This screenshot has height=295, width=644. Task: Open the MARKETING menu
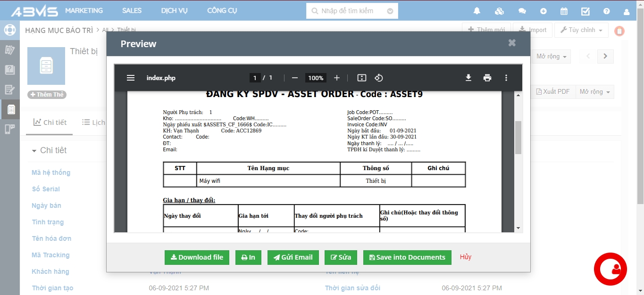pos(84,10)
